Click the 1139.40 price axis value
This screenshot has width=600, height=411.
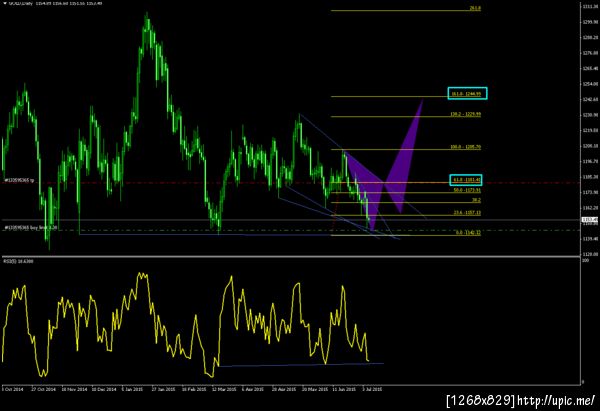(x=590, y=238)
